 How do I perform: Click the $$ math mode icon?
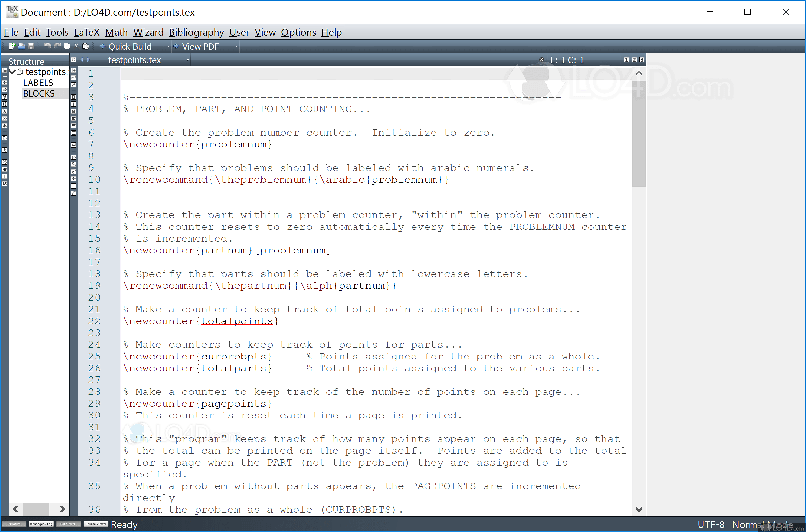tap(74, 157)
